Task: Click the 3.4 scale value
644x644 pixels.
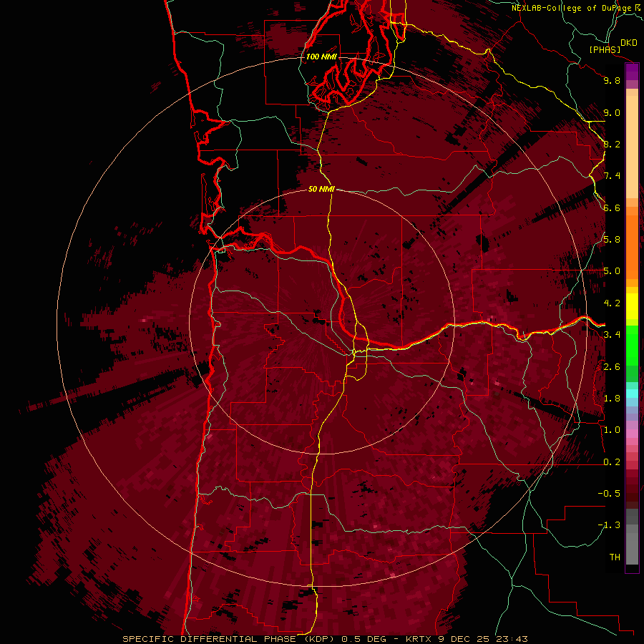Action: pyautogui.click(x=612, y=335)
